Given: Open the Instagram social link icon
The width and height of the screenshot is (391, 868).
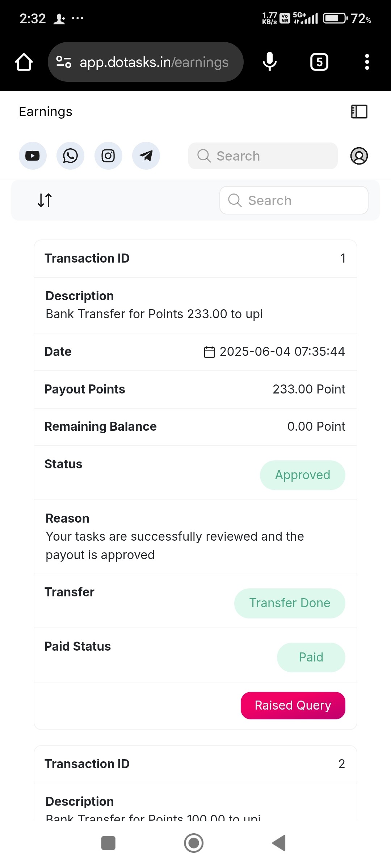Looking at the screenshot, I should tap(108, 156).
